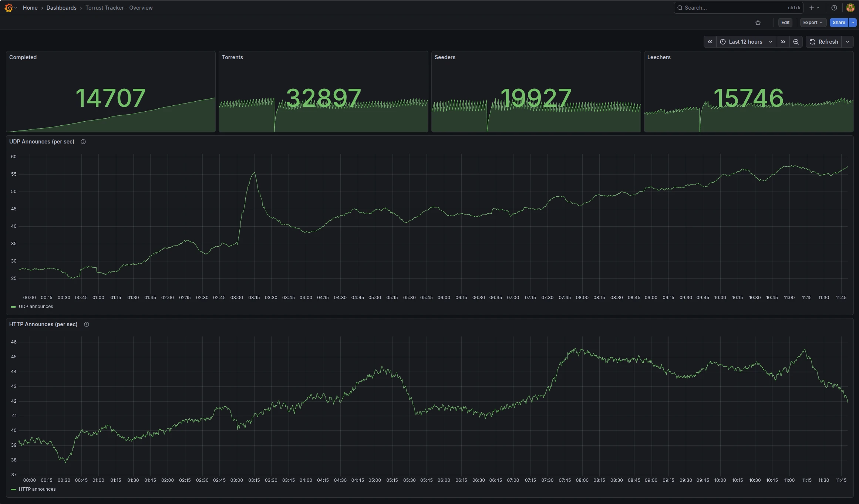Viewport: 859px width, 504px height.
Task: Star the Torrust Tracker dashboard as favorite
Action: click(758, 22)
